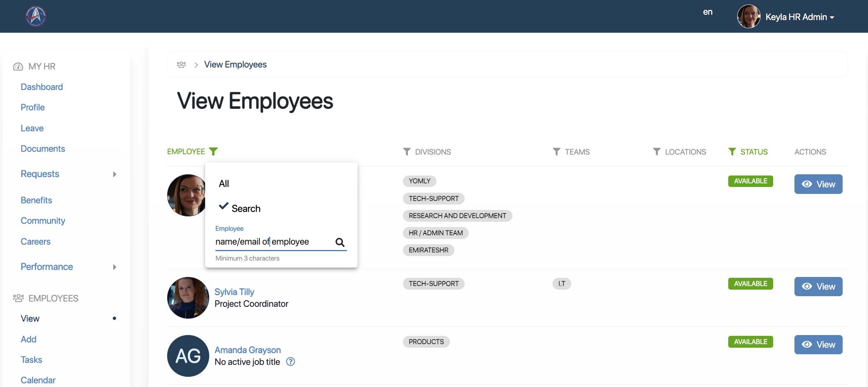Go to Dashboard in the sidebar

(42, 87)
